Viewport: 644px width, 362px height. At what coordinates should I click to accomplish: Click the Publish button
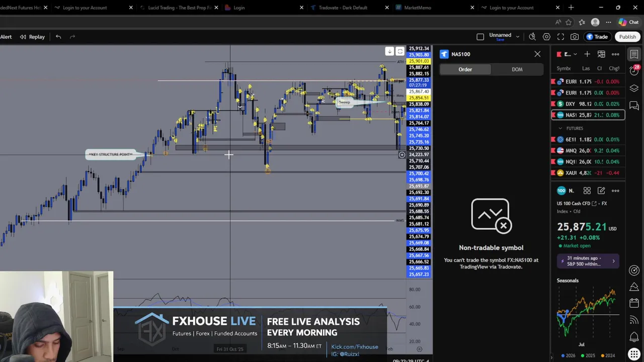point(627,37)
